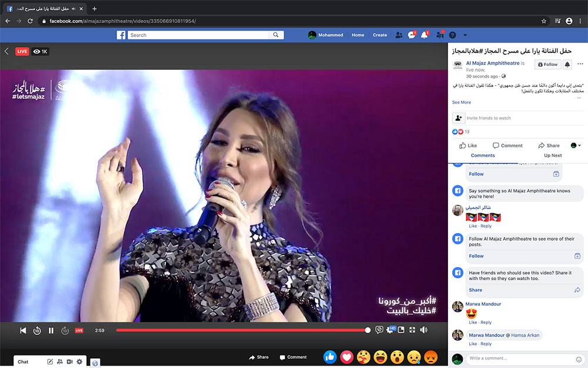Open the post options three dots menu

[x=580, y=64]
